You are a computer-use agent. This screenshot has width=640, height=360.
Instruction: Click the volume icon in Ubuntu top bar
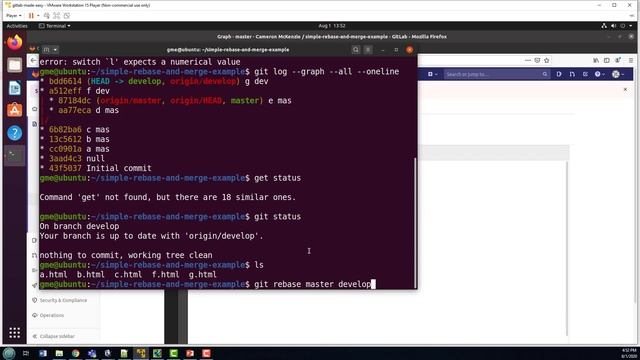coord(613,26)
